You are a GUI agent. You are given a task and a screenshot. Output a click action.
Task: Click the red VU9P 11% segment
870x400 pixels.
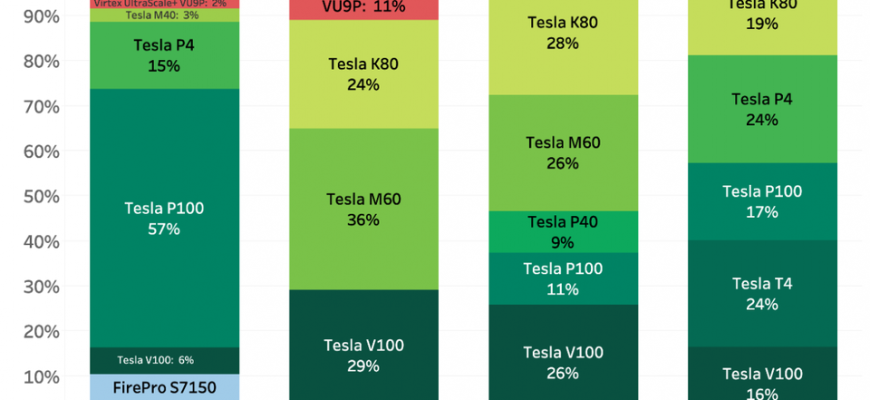tap(364, 9)
